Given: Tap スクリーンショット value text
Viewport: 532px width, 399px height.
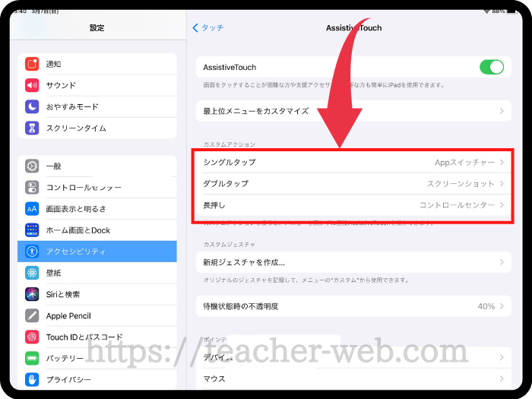Looking at the screenshot, I should point(461,184).
